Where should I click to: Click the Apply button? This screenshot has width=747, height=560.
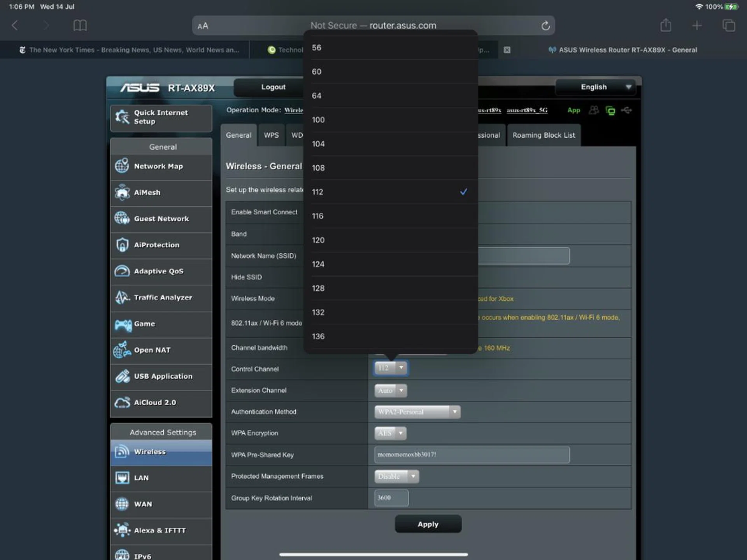tap(428, 524)
